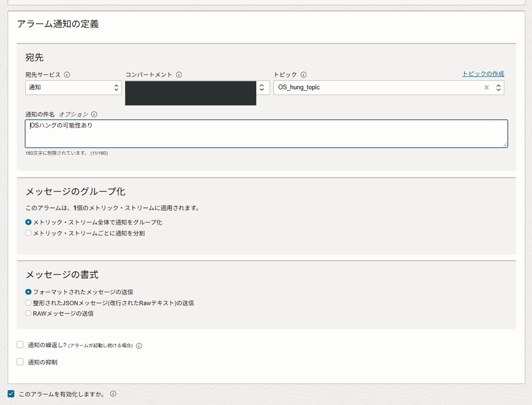Open the トピックの作成 link
Image resolution: width=532 pixels, height=405 pixels.
[x=483, y=74]
